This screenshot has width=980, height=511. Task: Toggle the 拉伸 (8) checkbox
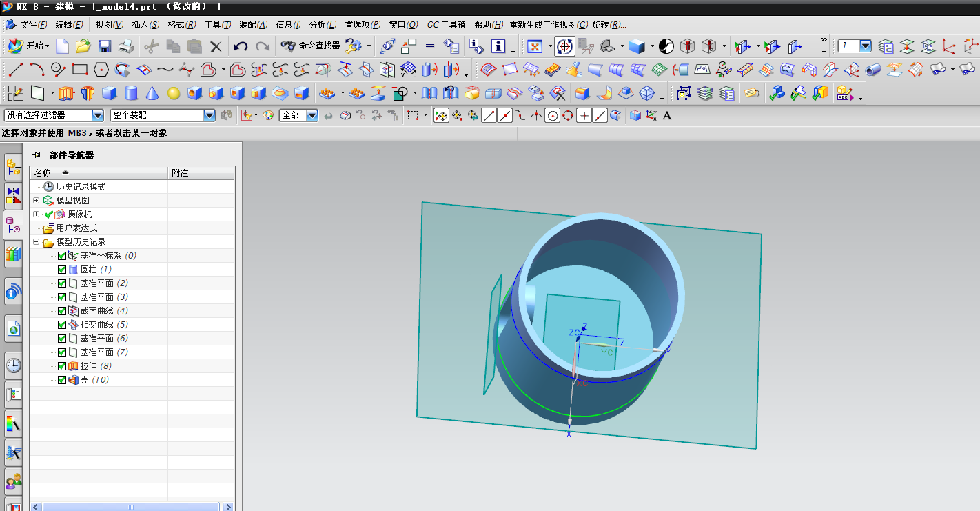pyautogui.click(x=62, y=366)
